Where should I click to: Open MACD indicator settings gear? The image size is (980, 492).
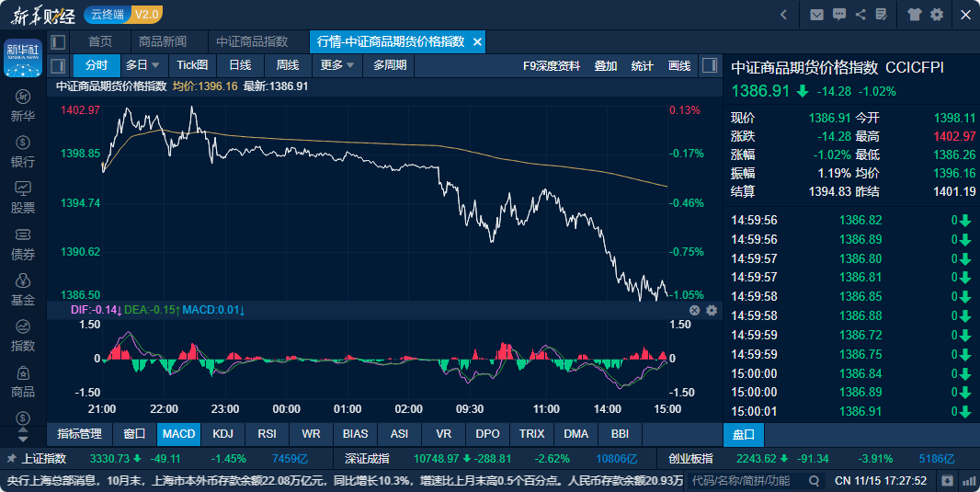[x=711, y=311]
